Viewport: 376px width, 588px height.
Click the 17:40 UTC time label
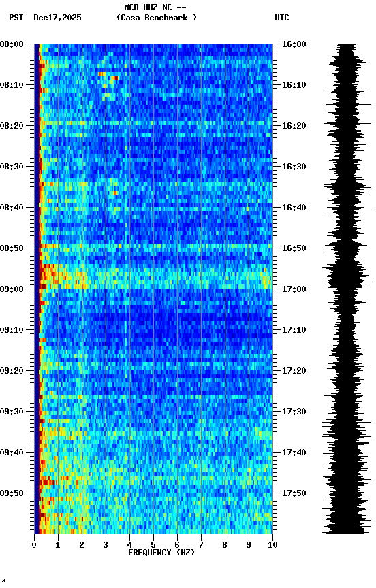[x=294, y=453]
